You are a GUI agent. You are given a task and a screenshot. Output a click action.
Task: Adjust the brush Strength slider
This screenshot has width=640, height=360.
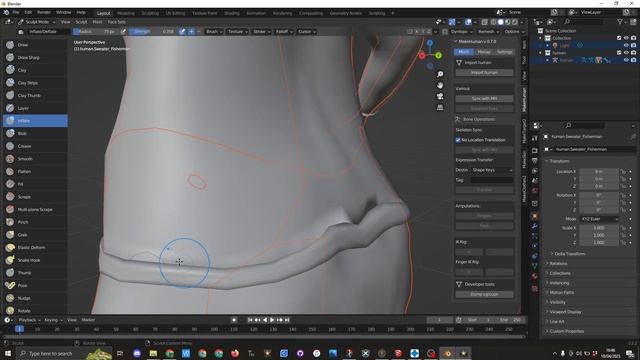[x=153, y=31]
